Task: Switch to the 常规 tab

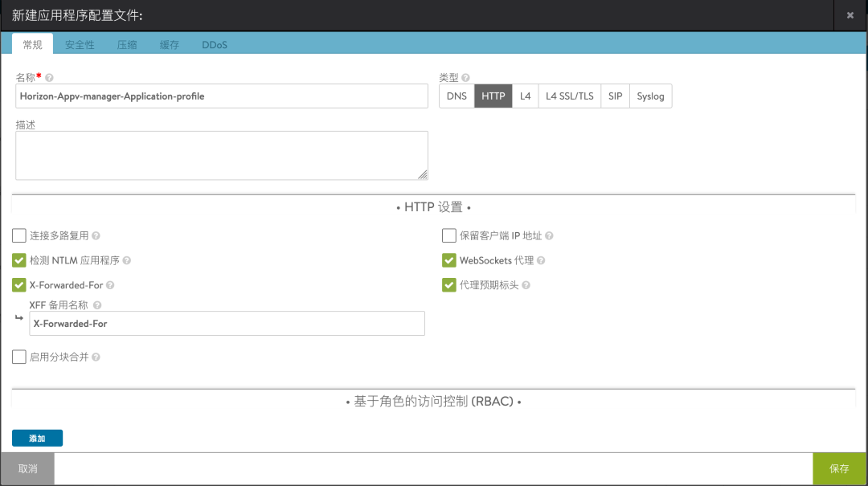Action: tap(33, 45)
